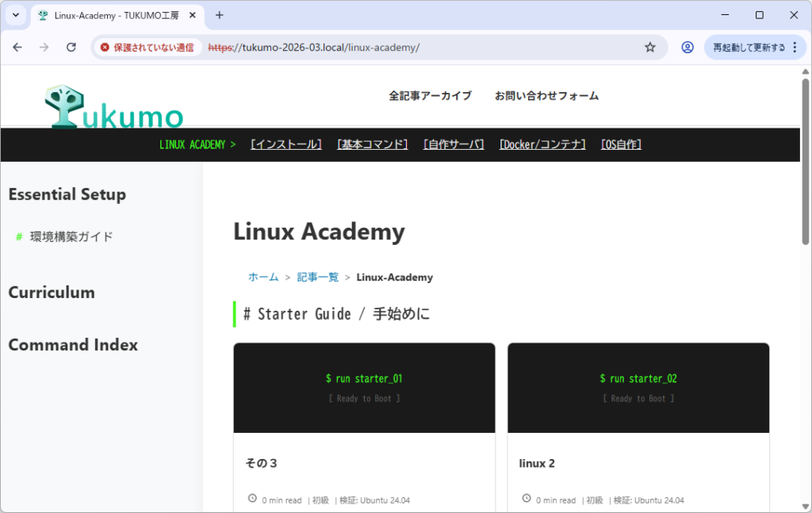Open お問い合わせフォーム menu item
The height and width of the screenshot is (513, 812).
[546, 96]
